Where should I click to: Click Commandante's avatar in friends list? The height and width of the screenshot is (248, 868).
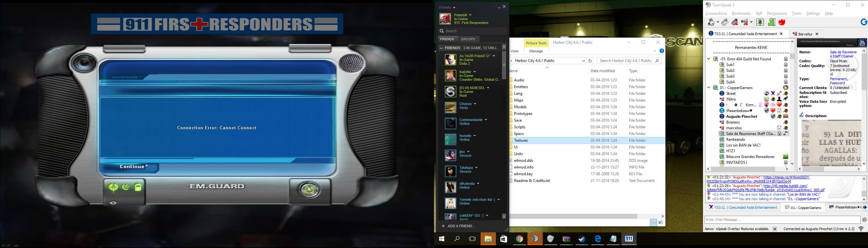[451, 124]
